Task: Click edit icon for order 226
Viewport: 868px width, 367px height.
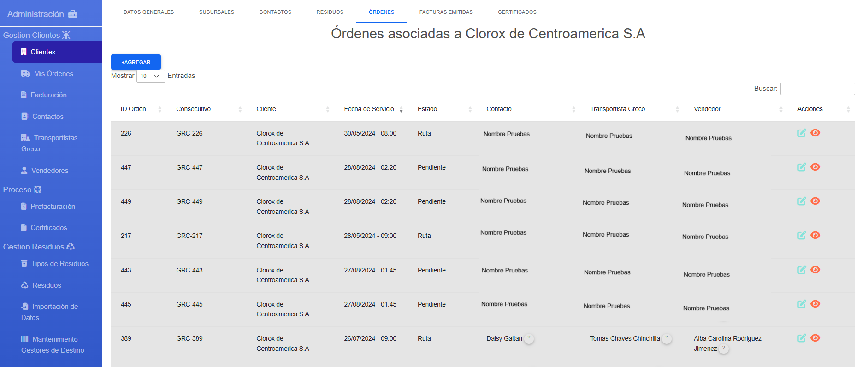Action: pyautogui.click(x=802, y=133)
